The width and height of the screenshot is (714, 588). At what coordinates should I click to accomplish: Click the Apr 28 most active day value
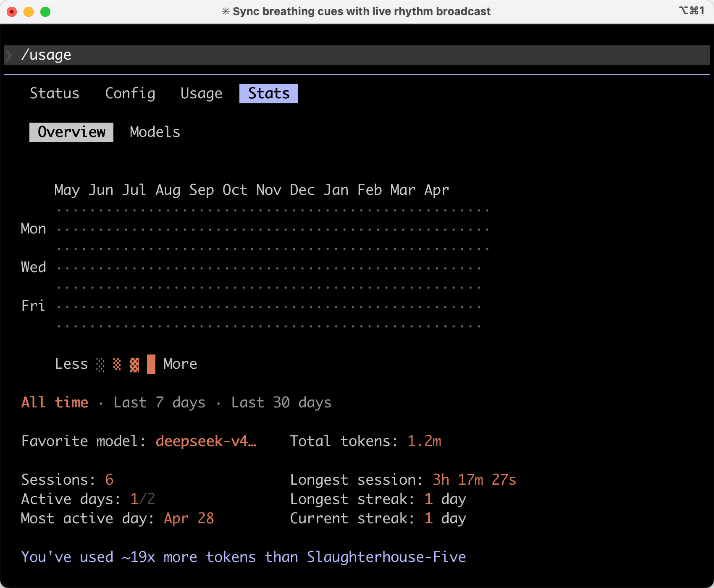[x=189, y=518]
